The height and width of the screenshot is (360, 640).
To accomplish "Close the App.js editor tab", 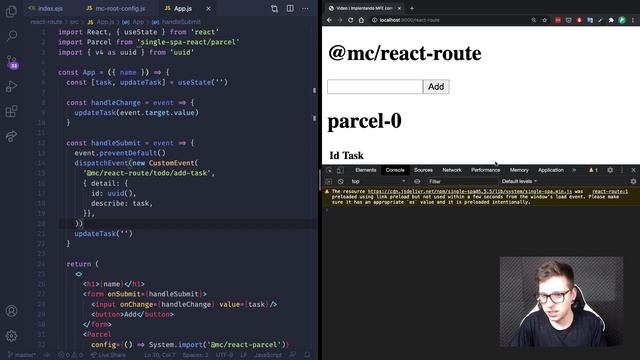I will [x=208, y=9].
